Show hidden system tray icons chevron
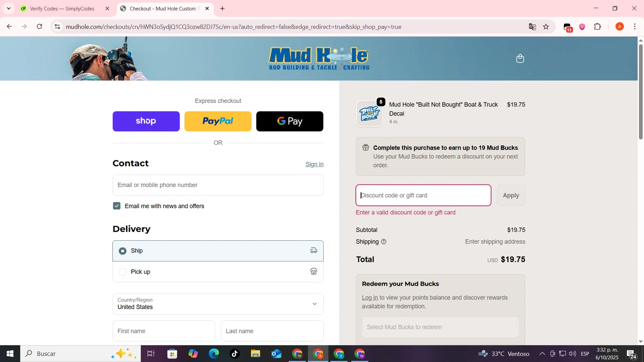 pos(542,354)
